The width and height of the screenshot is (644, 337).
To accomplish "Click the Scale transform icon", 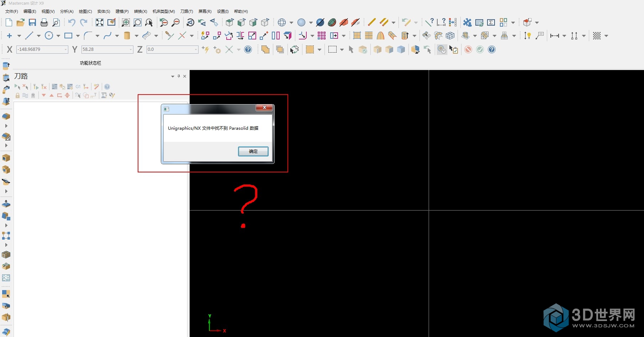I will [x=252, y=36].
